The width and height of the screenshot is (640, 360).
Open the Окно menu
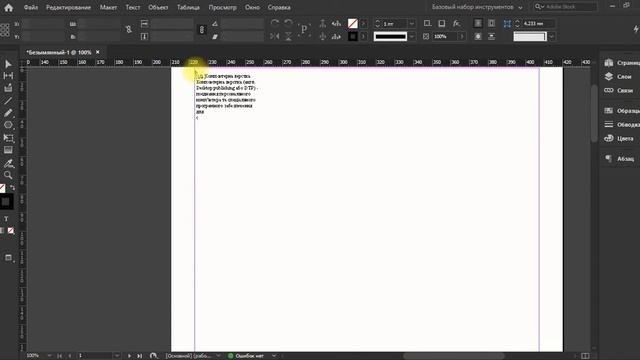252,7
